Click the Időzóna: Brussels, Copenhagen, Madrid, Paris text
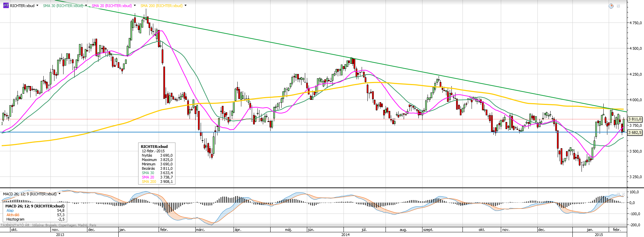 pyautogui.click(x=64, y=225)
